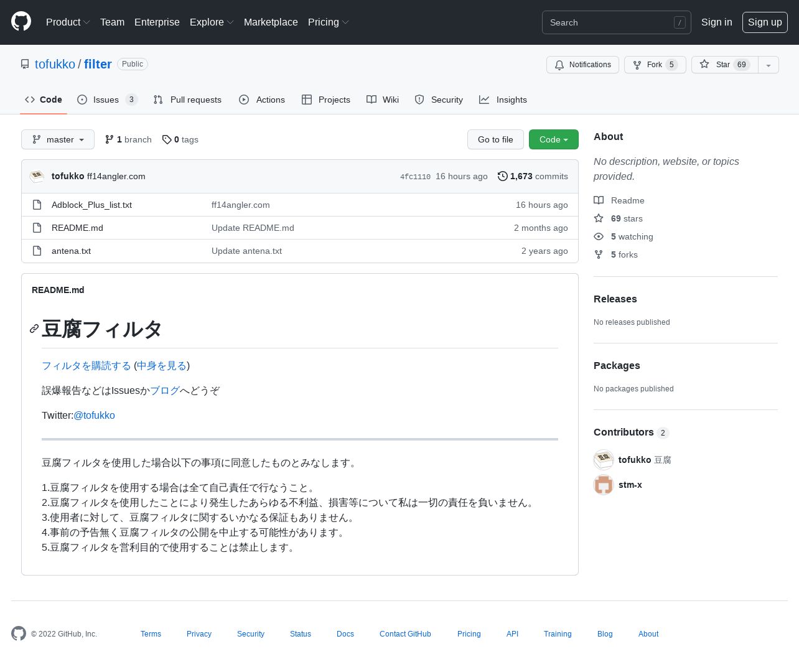View 5 watching link
Image resolution: width=799 pixels, height=672 pixels.
[x=624, y=236]
